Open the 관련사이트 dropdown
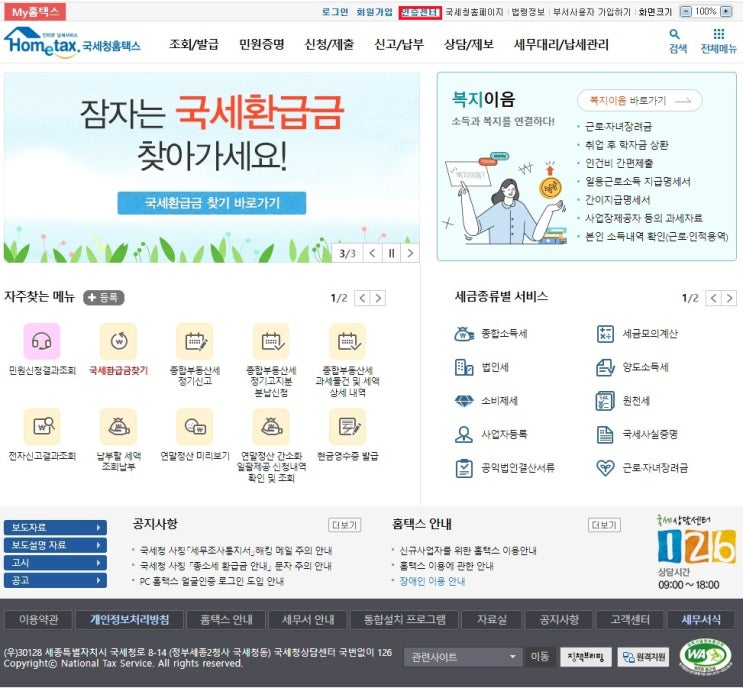This screenshot has width=743, height=688. coord(463,657)
